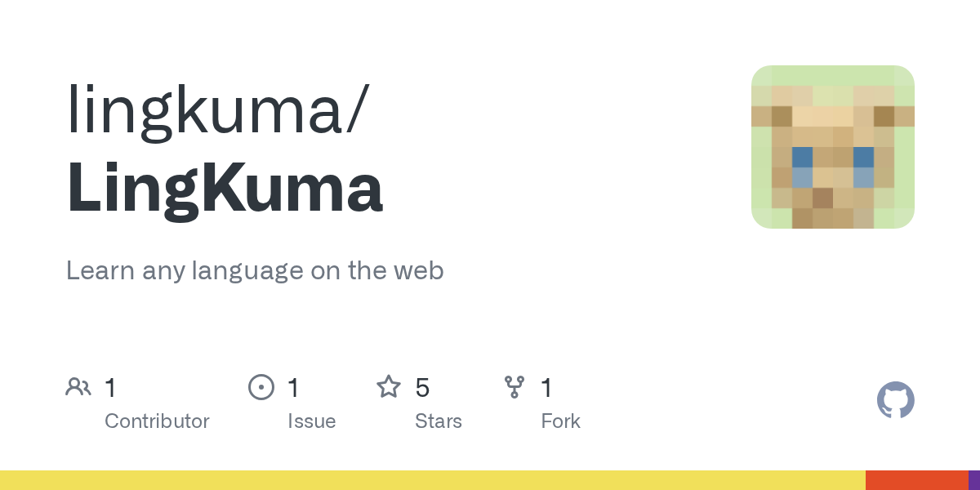This screenshot has width=980, height=490.
Task: Click the star icon
Action: pos(388,386)
